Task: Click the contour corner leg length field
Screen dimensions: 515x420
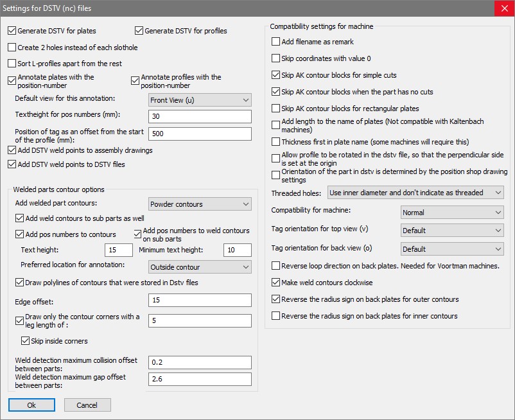Action: (x=200, y=320)
